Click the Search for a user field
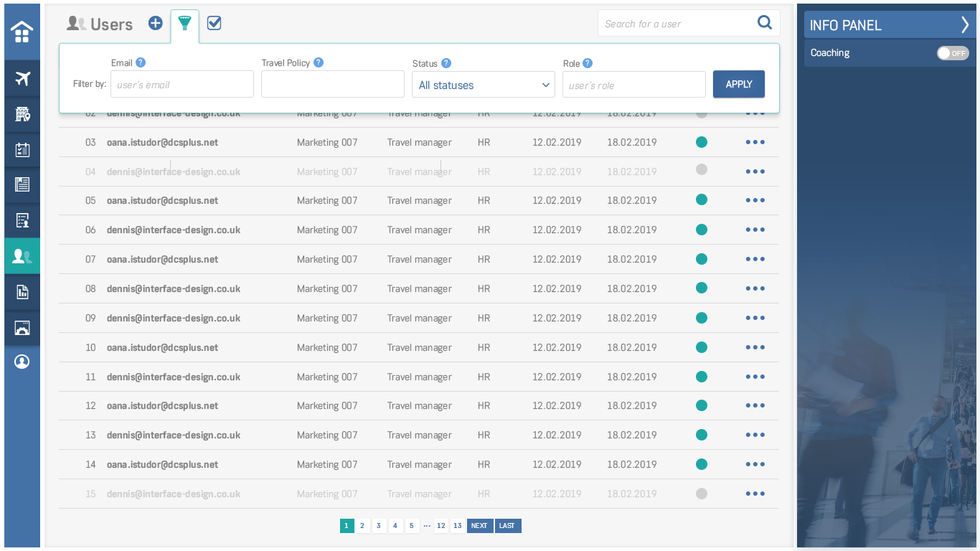This screenshot has width=980, height=551. point(677,24)
